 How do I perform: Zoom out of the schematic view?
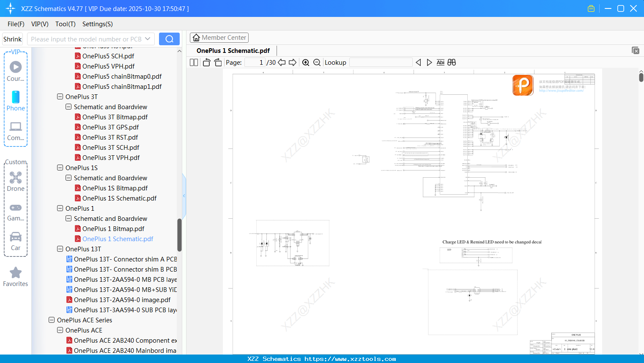pyautogui.click(x=317, y=62)
